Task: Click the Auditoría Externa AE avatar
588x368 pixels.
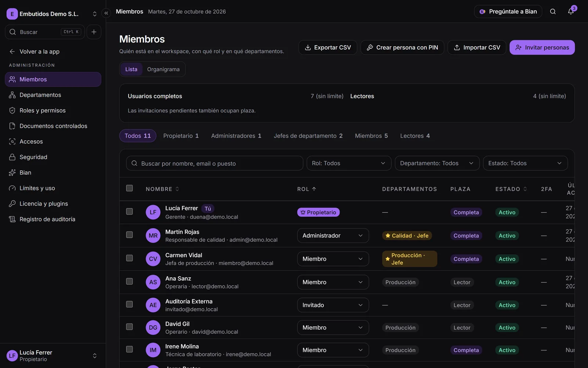Action: tap(153, 305)
